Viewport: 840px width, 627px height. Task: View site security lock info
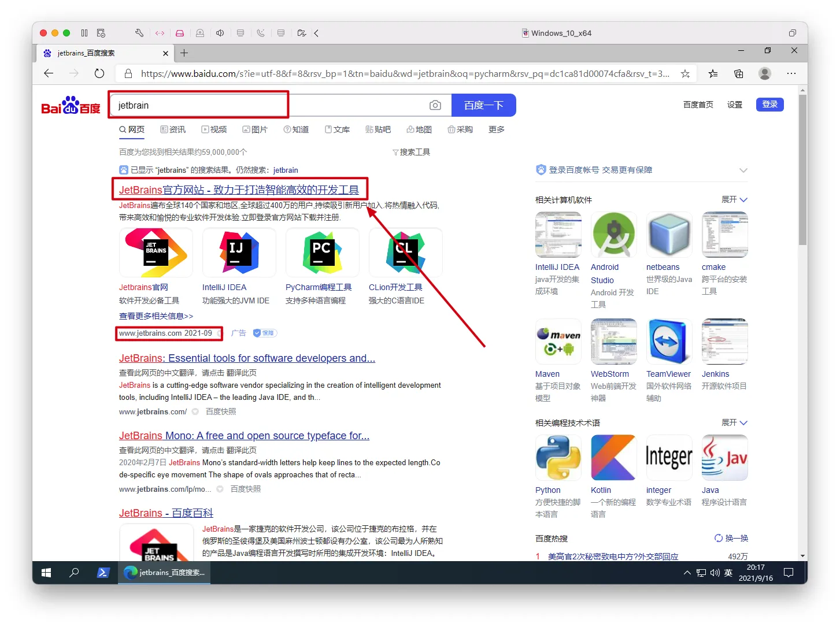pyautogui.click(x=128, y=73)
